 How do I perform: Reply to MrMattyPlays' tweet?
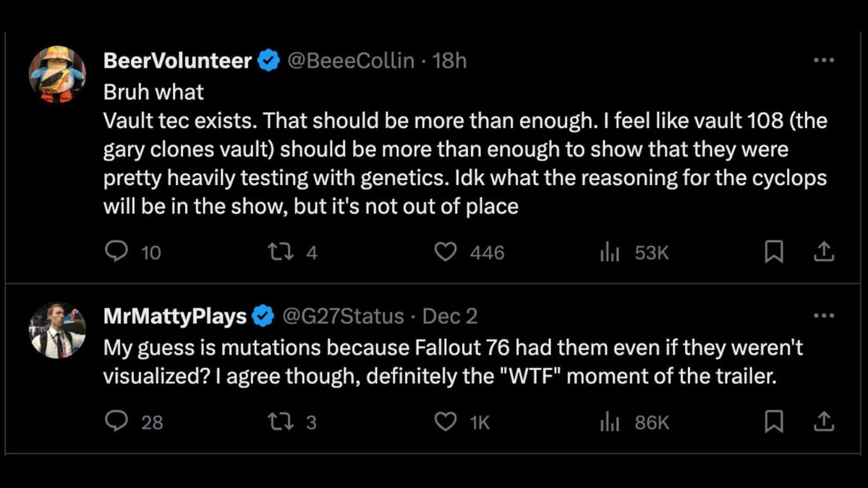pyautogui.click(x=116, y=421)
